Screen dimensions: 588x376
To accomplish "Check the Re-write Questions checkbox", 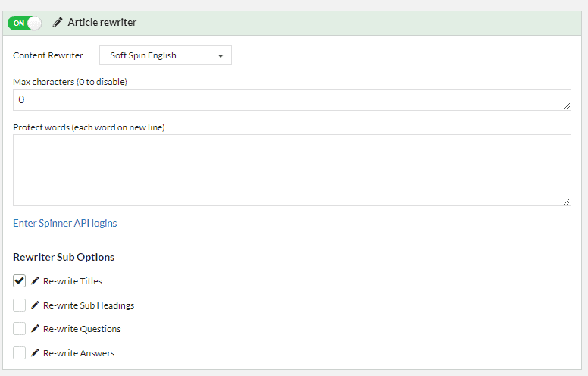I will [x=19, y=329].
